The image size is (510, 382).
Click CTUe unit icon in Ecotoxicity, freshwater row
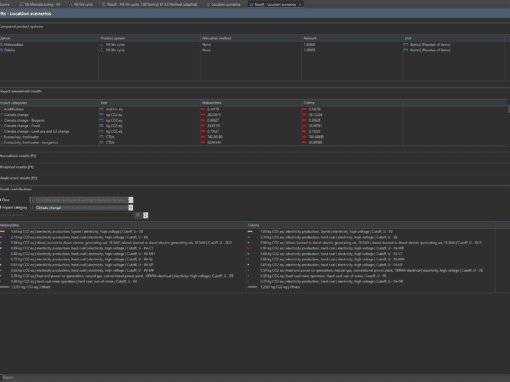[x=101, y=137]
